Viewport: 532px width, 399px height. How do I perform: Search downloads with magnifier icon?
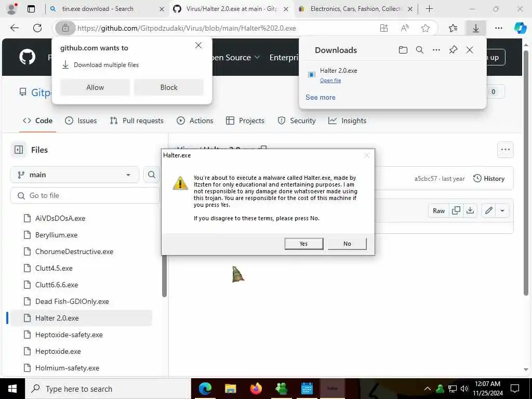point(420,50)
